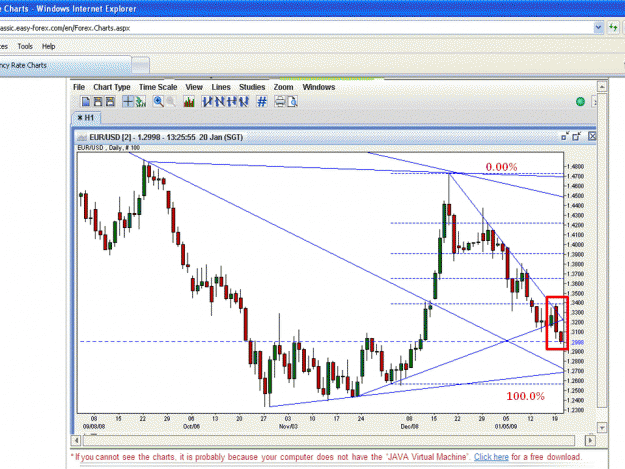Close the EUR/USD chart sub-window
Image resolution: width=625 pixels, height=469 pixels.
tap(592, 136)
